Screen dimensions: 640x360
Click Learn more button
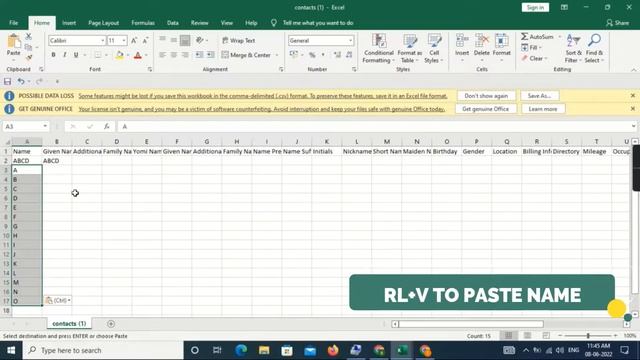point(542,109)
